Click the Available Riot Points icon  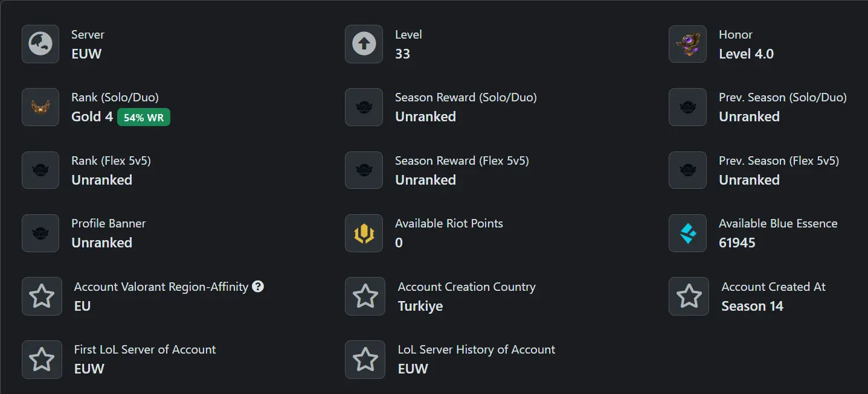(x=364, y=233)
